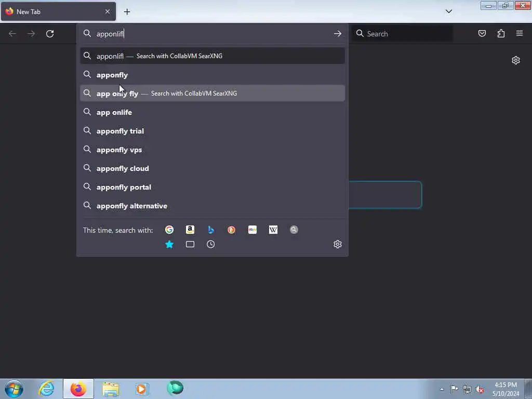Select the 'apponfly portal' suggestion
Viewport: 532px width, 399px height.
pos(212,187)
